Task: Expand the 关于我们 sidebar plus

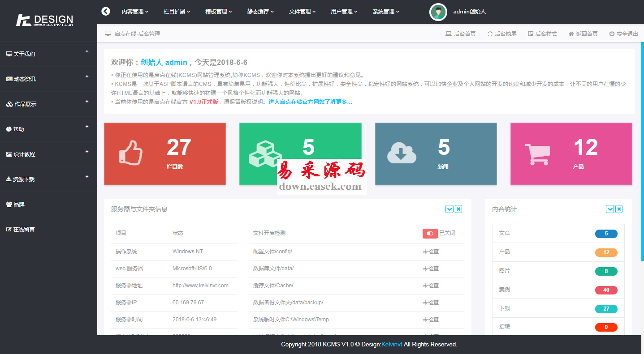Action: point(87,51)
